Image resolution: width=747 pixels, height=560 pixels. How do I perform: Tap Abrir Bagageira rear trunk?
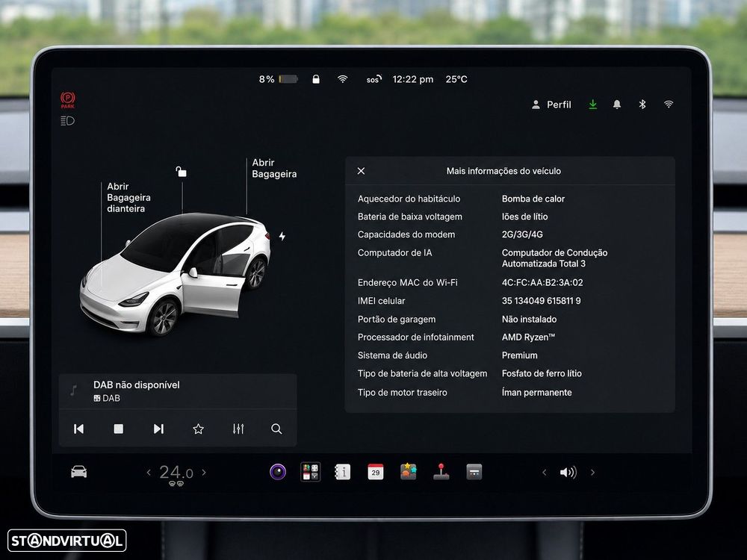point(274,168)
